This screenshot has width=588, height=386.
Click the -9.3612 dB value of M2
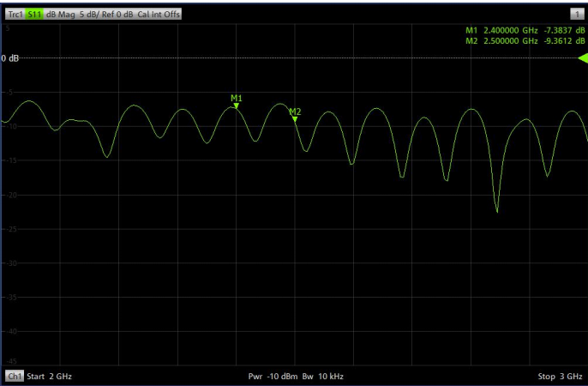pyautogui.click(x=564, y=41)
